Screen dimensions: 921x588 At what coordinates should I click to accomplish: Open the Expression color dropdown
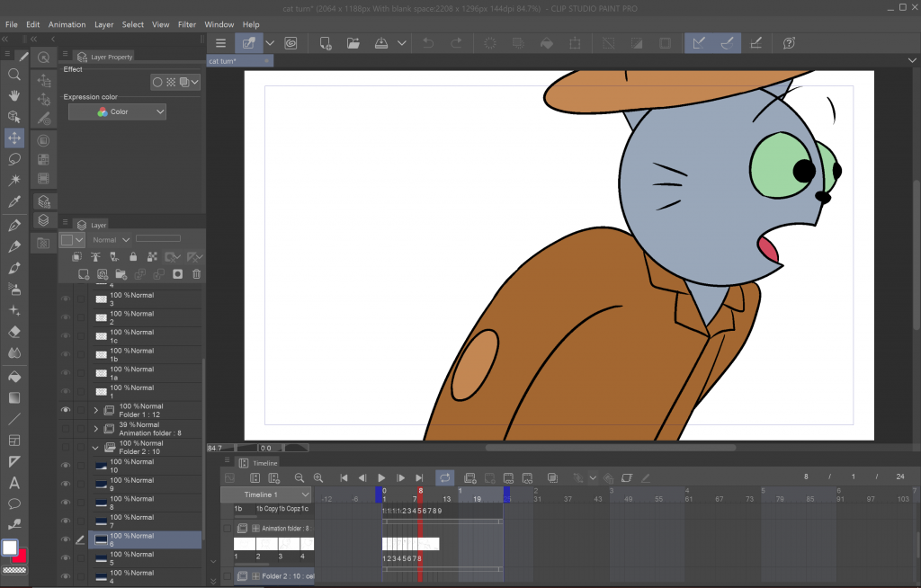point(118,112)
